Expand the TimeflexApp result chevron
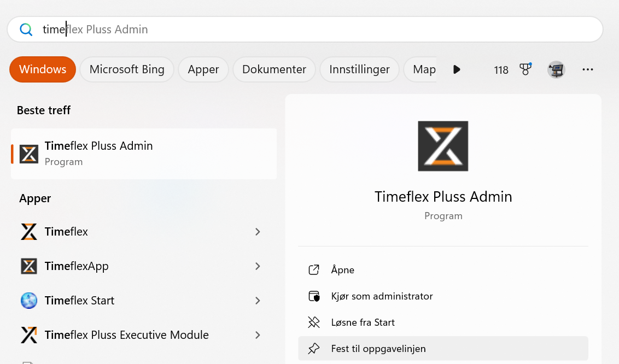Screen dimensions: 619x364 pos(258,266)
